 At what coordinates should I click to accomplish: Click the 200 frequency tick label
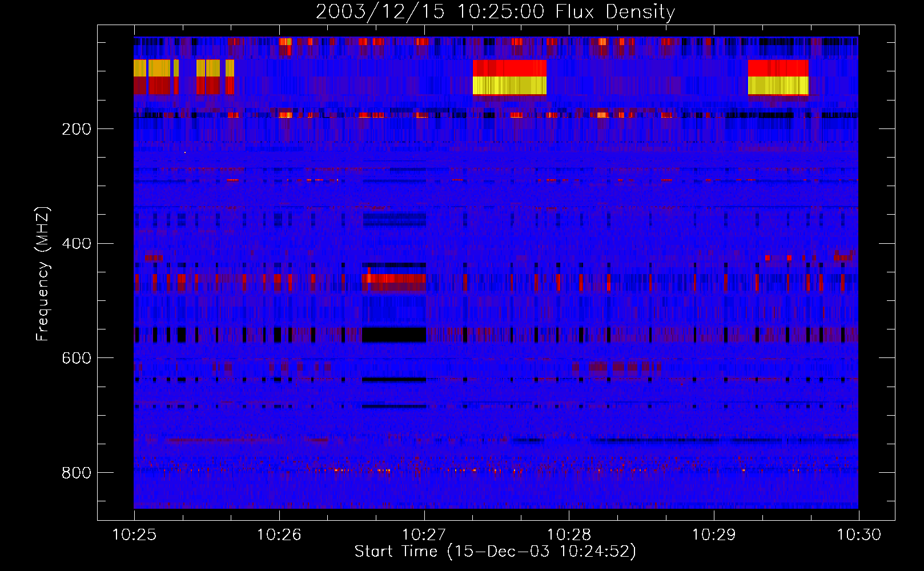[x=77, y=129]
